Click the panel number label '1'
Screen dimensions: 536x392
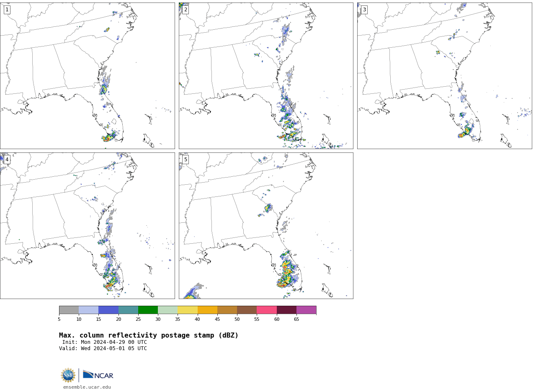pyautogui.click(x=7, y=10)
